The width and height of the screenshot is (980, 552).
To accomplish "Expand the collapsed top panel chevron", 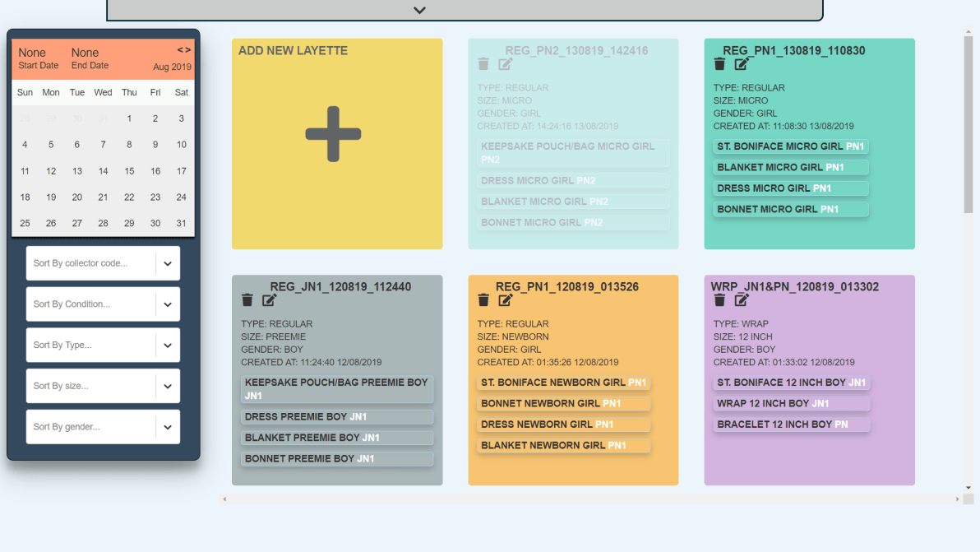I will pyautogui.click(x=419, y=11).
